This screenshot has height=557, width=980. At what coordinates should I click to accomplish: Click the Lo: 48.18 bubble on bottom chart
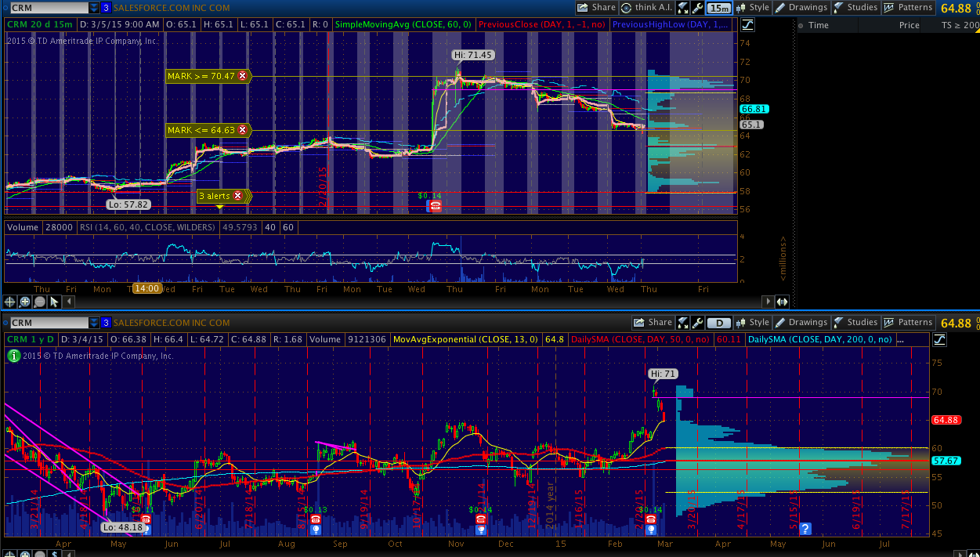[x=122, y=527]
